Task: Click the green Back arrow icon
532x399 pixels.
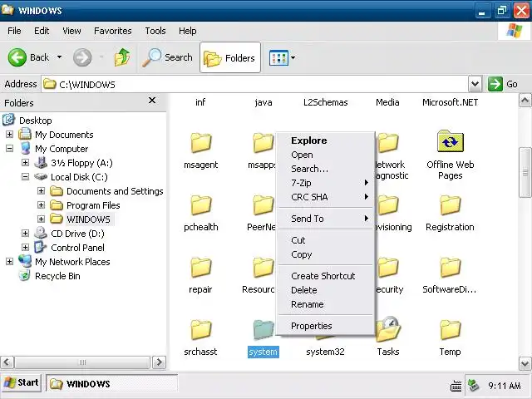Action: click(17, 57)
